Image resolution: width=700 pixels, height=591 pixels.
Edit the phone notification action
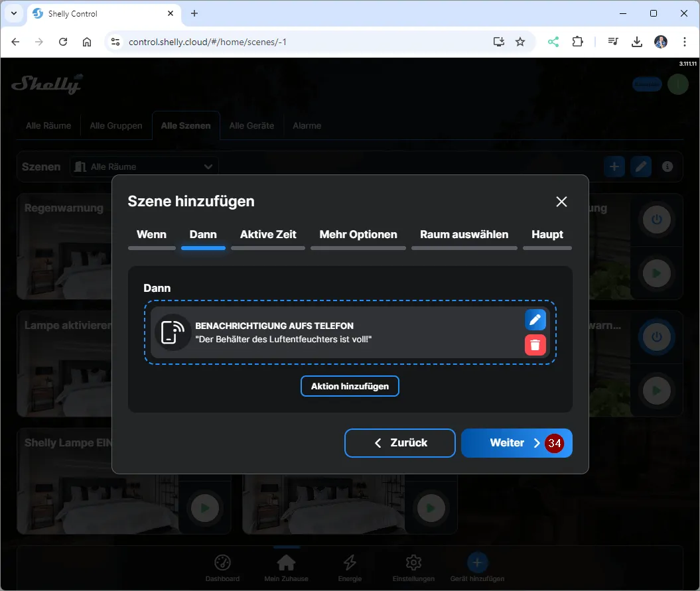[535, 320]
